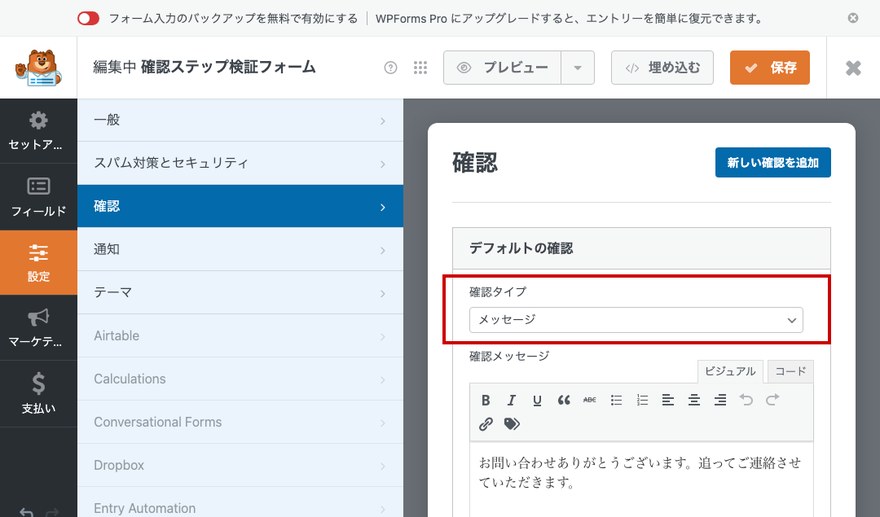Image resolution: width=880 pixels, height=517 pixels.
Task: Click the プレビュー preview button
Action: 502,67
